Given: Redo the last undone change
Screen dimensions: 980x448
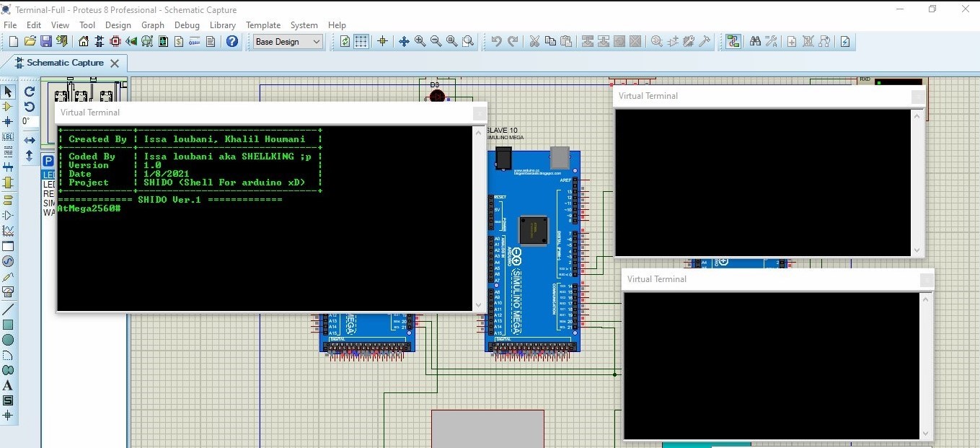Looking at the screenshot, I should pyautogui.click(x=513, y=42).
